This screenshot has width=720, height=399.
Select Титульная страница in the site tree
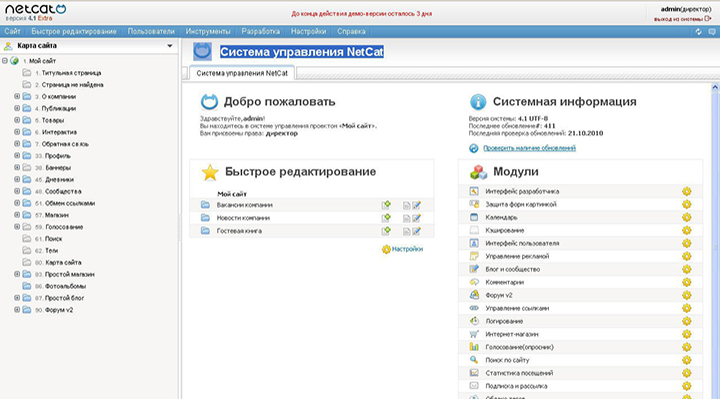[71, 73]
